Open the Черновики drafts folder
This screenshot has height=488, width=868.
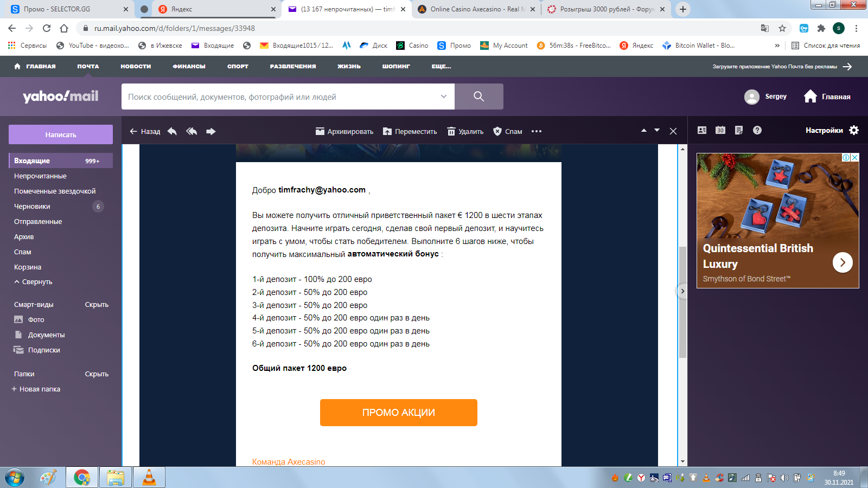(x=32, y=207)
